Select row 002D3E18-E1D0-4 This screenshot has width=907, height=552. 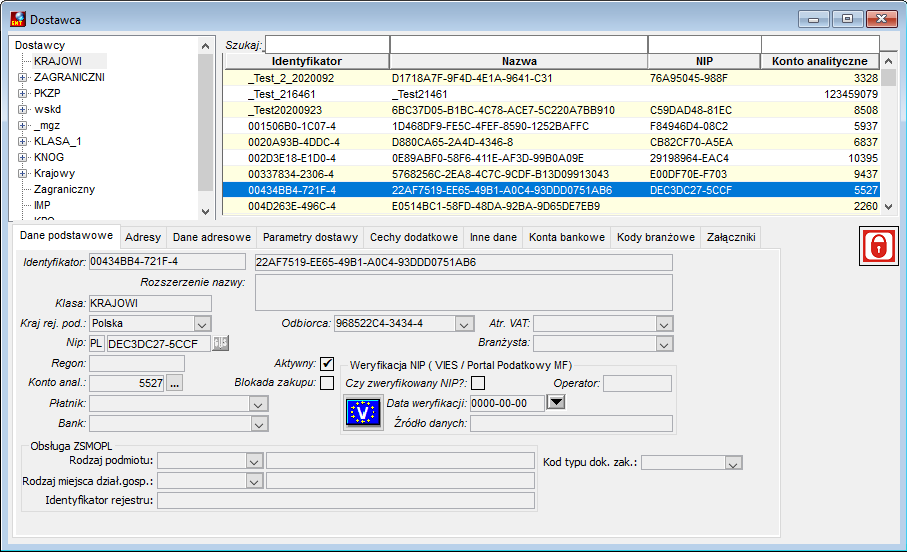click(x=552, y=158)
